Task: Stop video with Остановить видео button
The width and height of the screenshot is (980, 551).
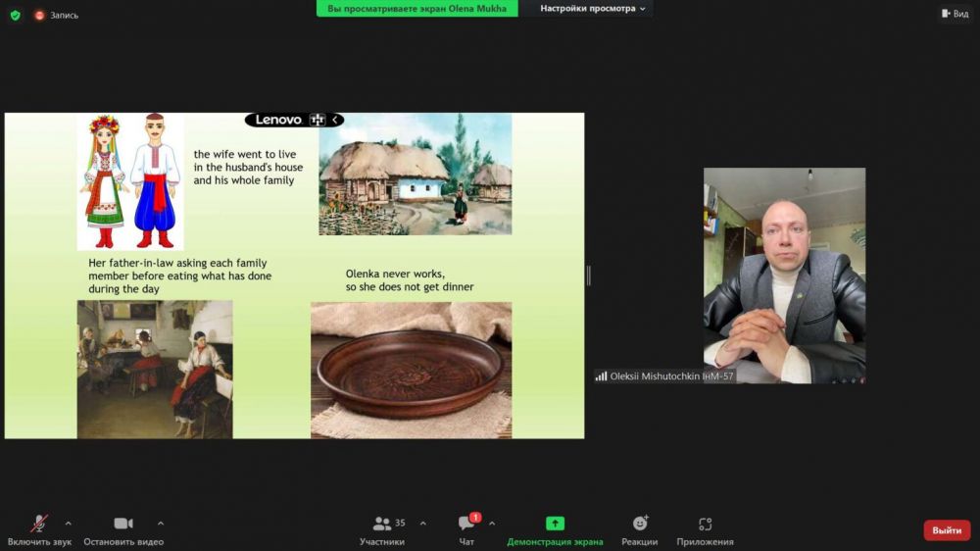Action: 123,529
